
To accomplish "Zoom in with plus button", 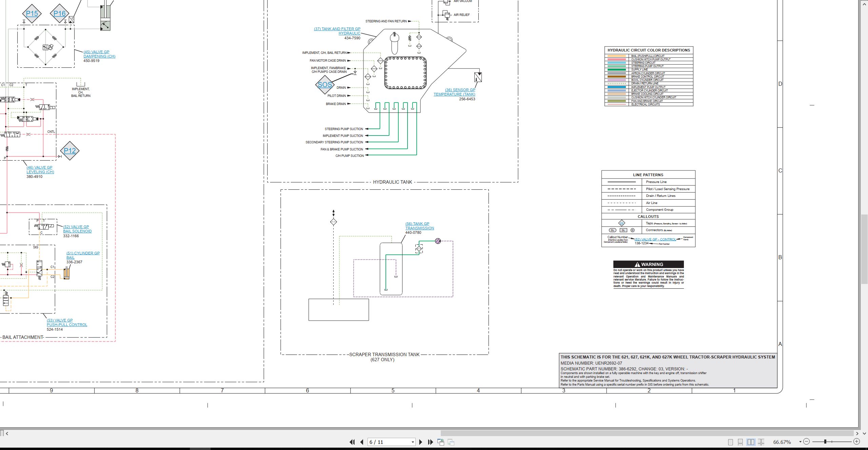I will pos(857,442).
